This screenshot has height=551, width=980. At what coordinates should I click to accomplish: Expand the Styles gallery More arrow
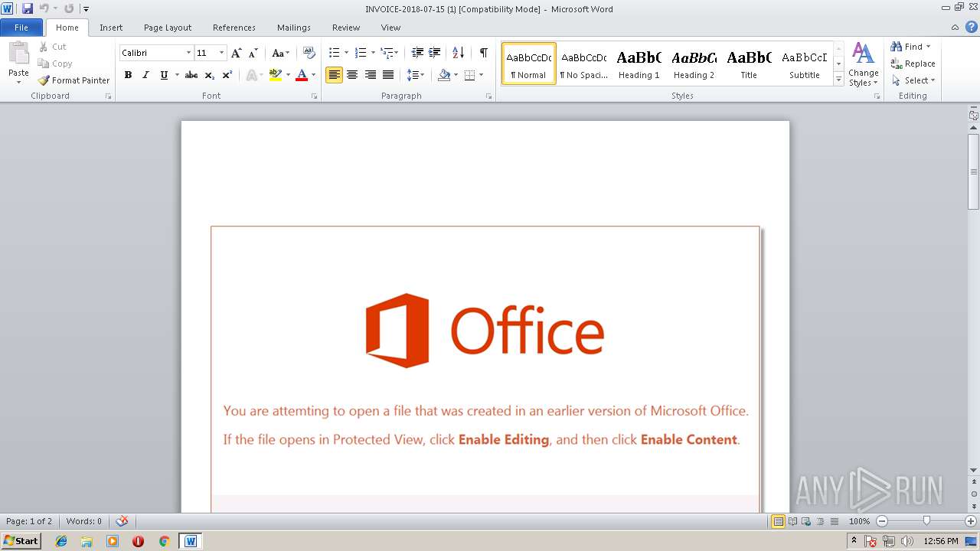pos(838,80)
